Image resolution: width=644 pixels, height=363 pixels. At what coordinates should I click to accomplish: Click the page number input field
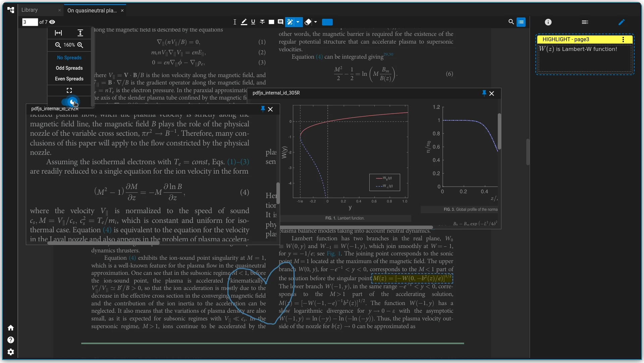(30, 22)
